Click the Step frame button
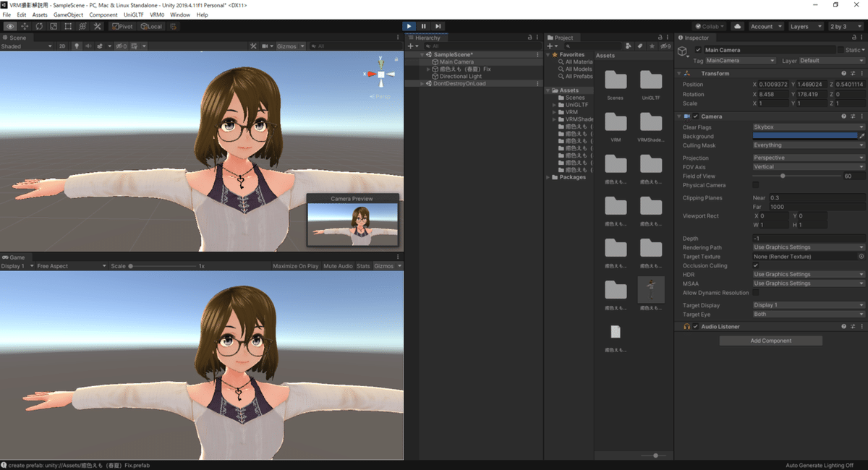The height and width of the screenshot is (470, 868). click(x=438, y=26)
